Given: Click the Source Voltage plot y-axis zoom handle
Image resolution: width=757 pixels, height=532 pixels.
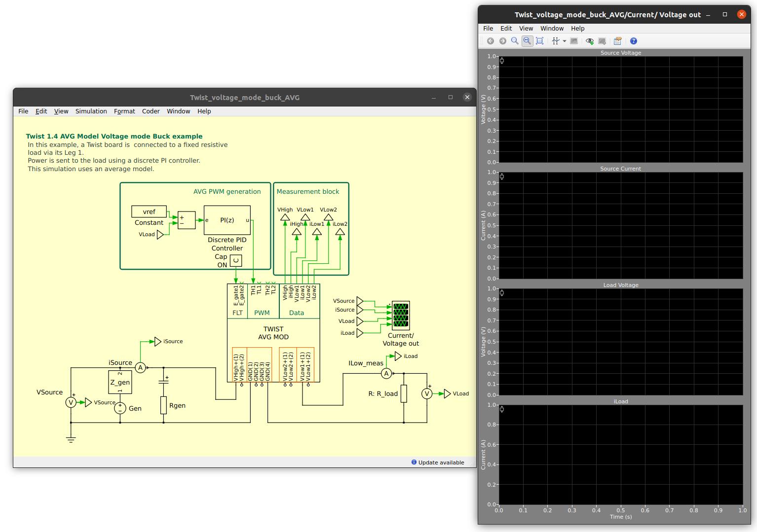Looking at the screenshot, I should pyautogui.click(x=502, y=61).
